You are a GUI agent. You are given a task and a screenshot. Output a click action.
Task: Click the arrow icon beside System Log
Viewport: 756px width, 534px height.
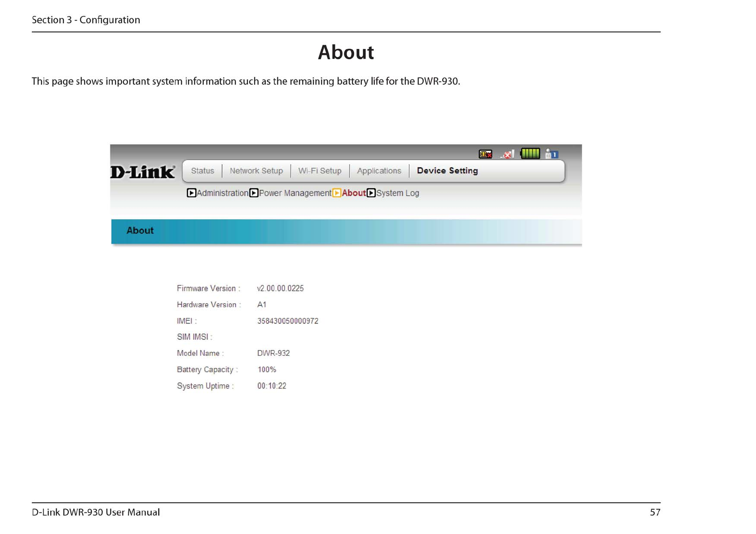pyautogui.click(x=371, y=193)
